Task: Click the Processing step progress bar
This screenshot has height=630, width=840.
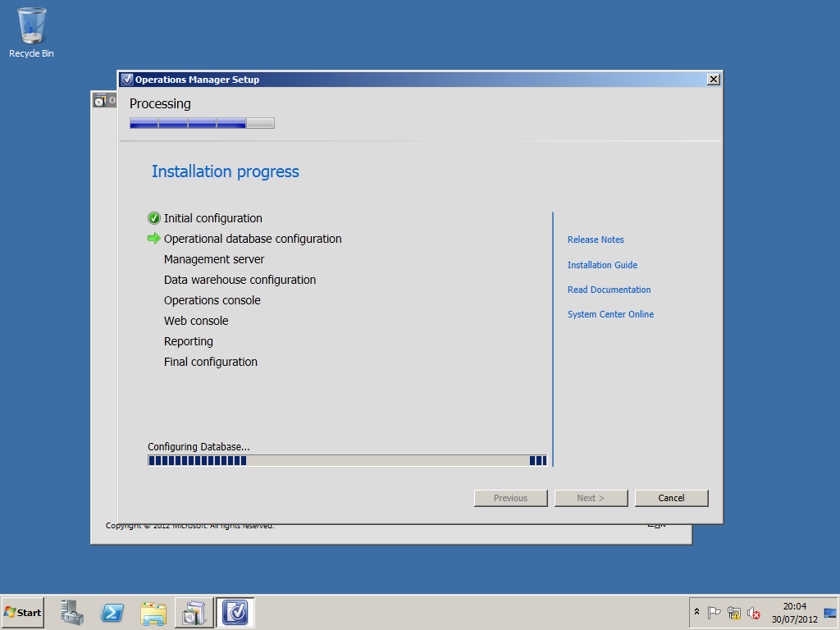Action: [x=202, y=123]
